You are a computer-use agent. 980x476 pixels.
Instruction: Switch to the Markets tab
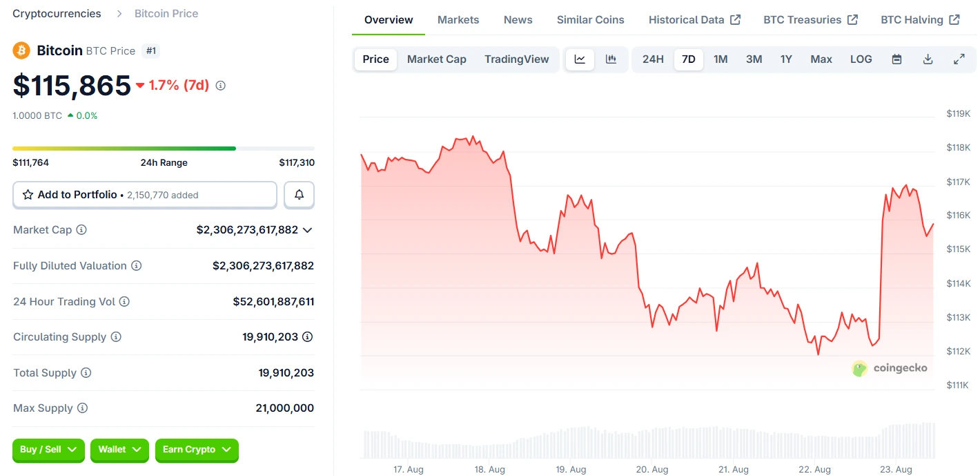(458, 19)
